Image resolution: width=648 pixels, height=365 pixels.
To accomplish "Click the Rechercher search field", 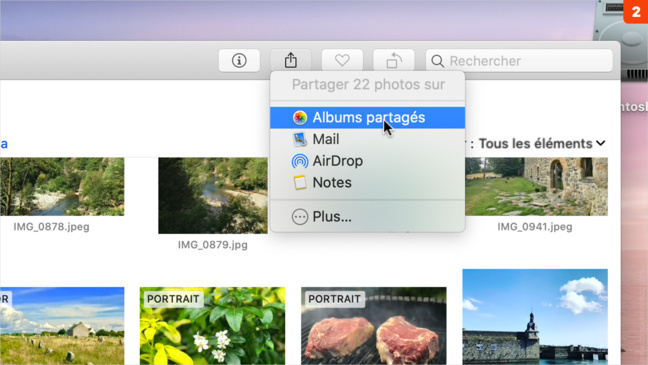I will tap(519, 61).
